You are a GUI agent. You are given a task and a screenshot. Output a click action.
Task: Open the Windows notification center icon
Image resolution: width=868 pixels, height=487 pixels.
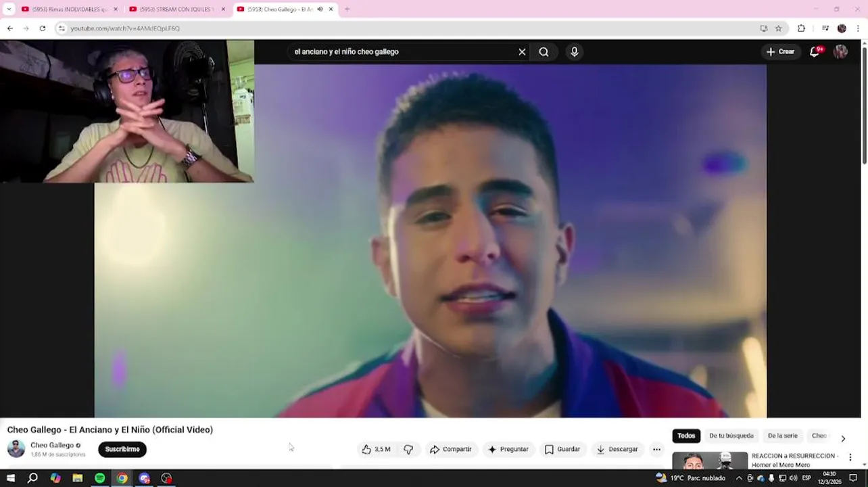(x=853, y=478)
